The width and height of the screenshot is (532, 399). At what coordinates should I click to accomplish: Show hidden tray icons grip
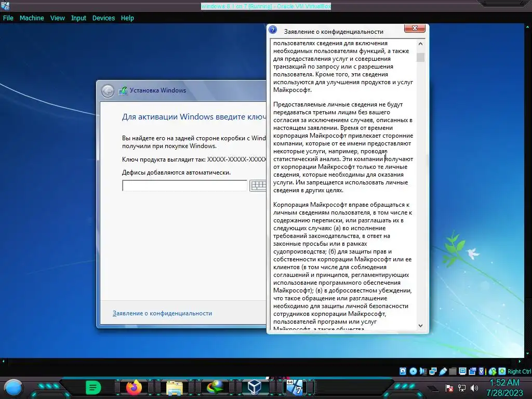pos(433,389)
